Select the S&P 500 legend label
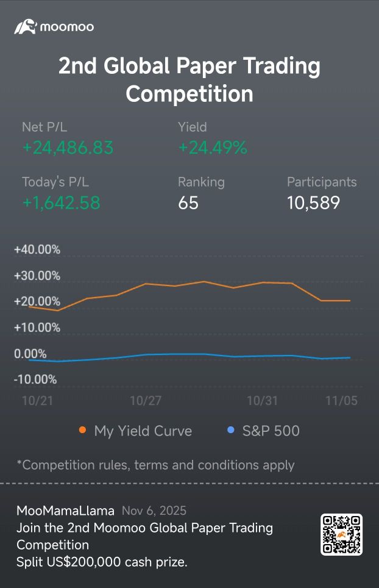Screen dimensions: 379x588 (271, 431)
